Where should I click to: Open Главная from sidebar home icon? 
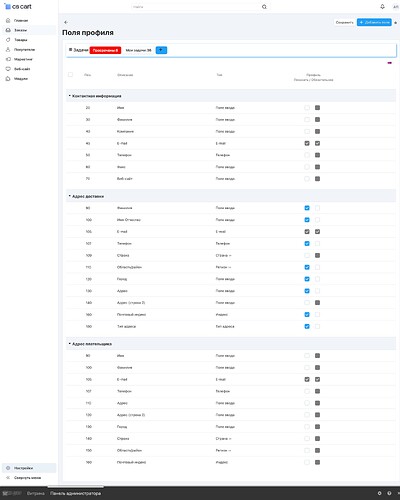pyautogui.click(x=8, y=20)
